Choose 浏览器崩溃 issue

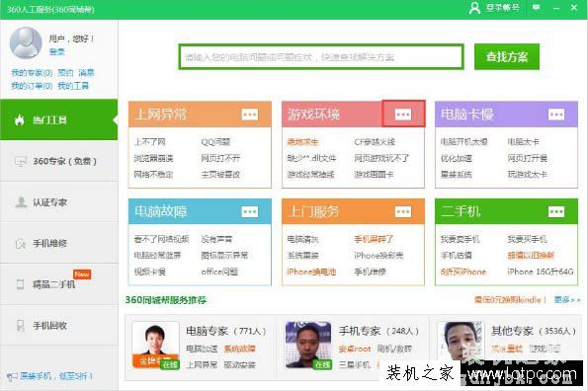pos(154,158)
